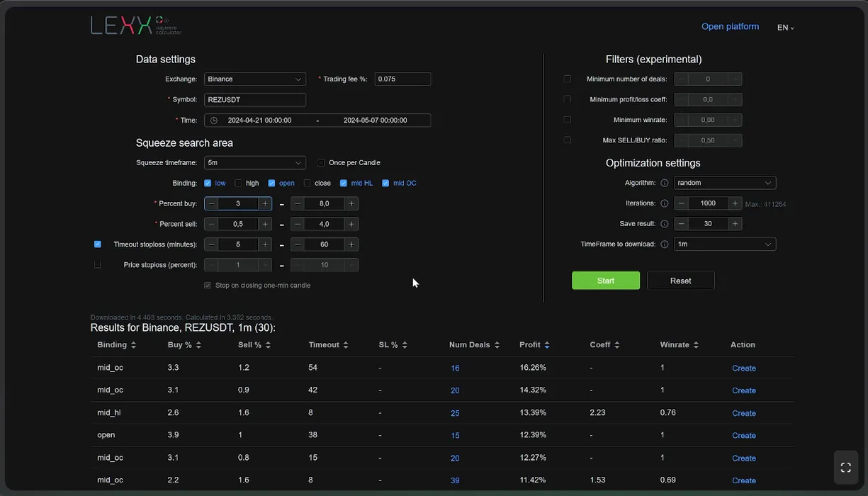Decrease Timeout stoploss minimum 5 with minus

[211, 244]
